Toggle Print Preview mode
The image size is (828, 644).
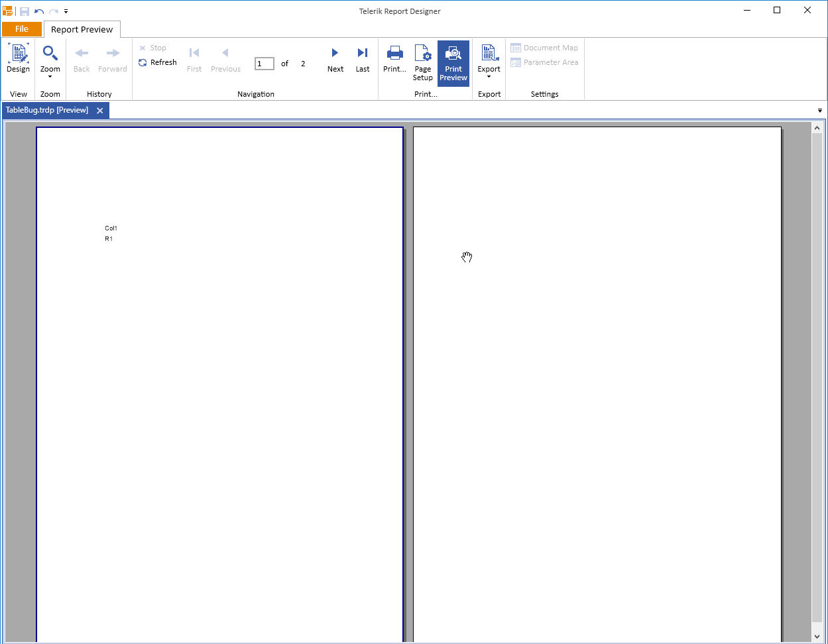(453, 63)
